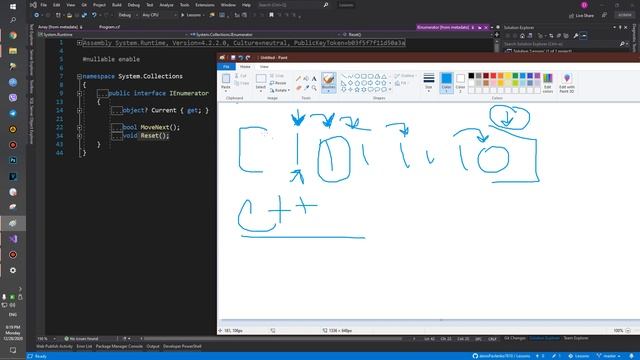Click the Resize button in Paint
Screen dimensions: 640x360
(278, 83)
